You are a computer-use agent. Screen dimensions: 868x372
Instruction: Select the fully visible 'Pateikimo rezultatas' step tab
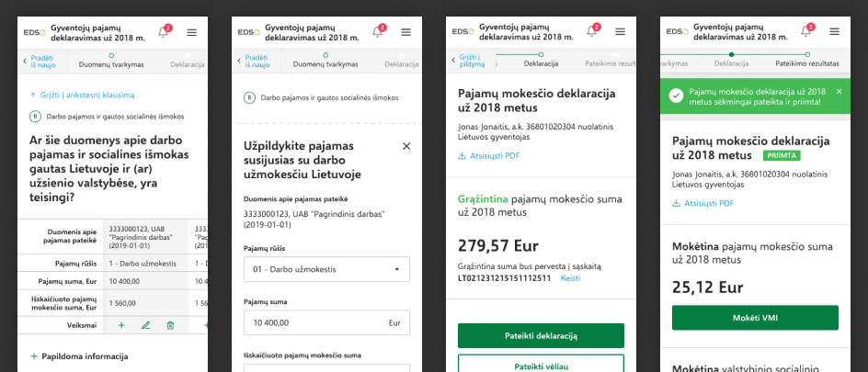806,63
